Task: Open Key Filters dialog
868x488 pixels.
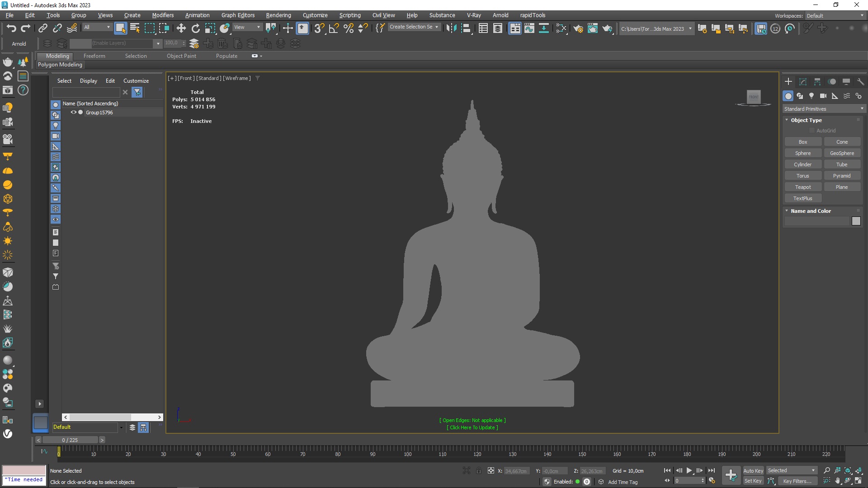Action: (797, 481)
